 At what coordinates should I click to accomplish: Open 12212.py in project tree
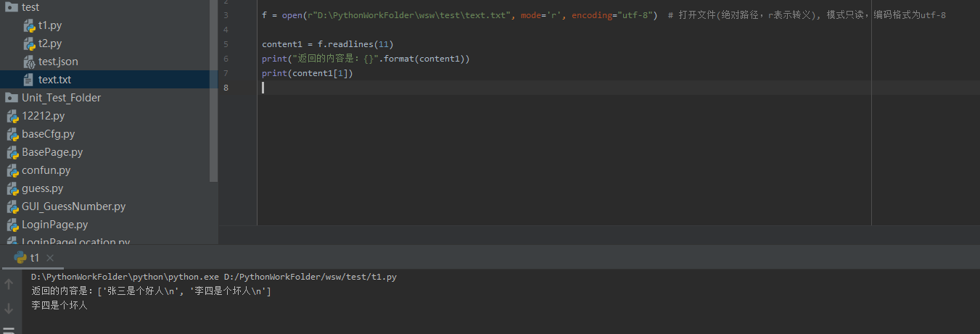[43, 116]
